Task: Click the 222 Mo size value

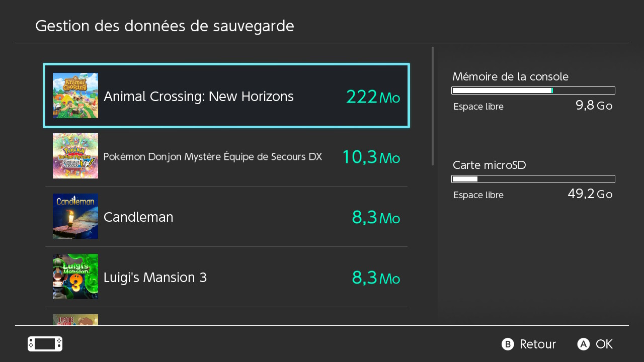Action: tap(373, 97)
